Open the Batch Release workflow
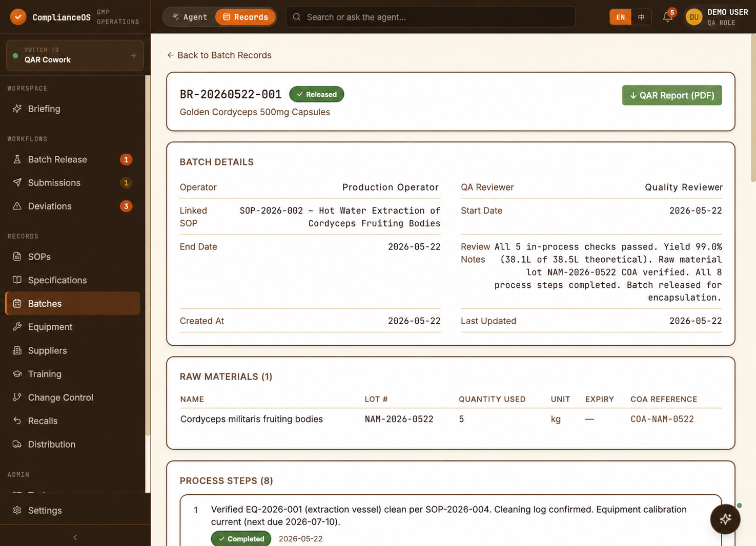 72,159
